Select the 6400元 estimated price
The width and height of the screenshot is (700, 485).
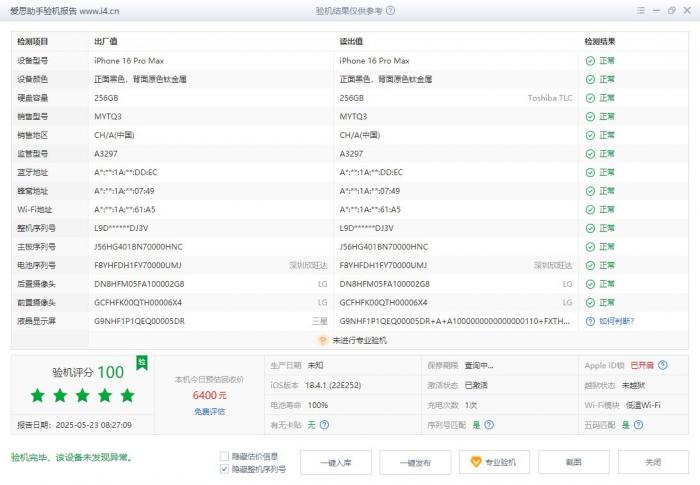point(210,395)
